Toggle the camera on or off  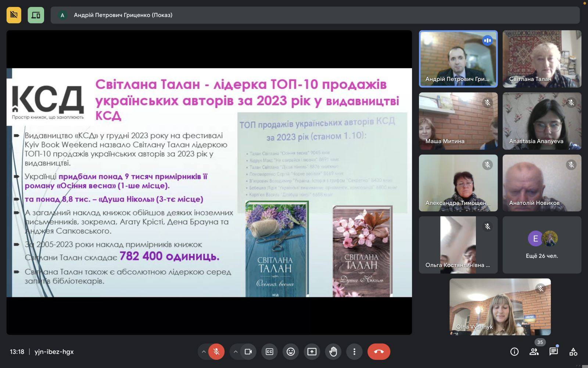click(248, 351)
